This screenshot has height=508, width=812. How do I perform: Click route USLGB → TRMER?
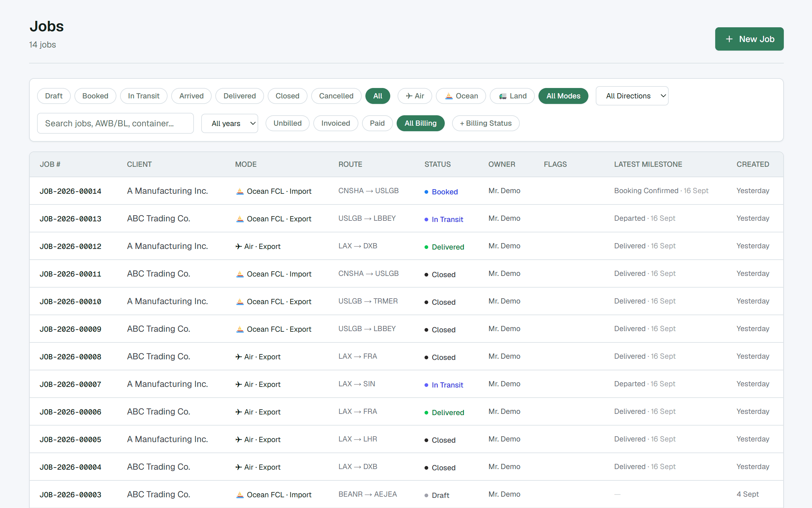[x=368, y=301]
